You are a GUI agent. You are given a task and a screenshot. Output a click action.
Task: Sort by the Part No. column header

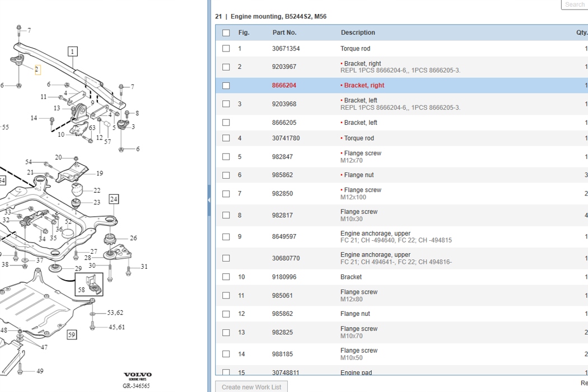click(284, 32)
